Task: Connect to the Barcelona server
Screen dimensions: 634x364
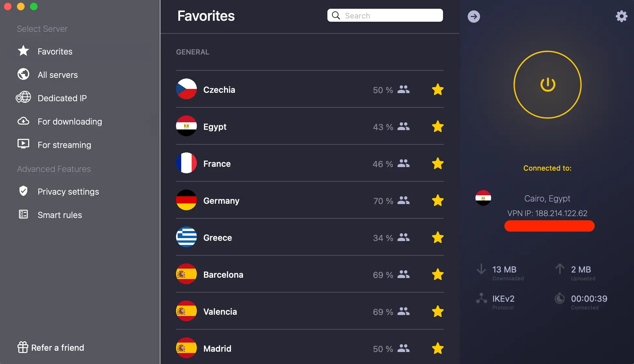Action: click(x=223, y=275)
